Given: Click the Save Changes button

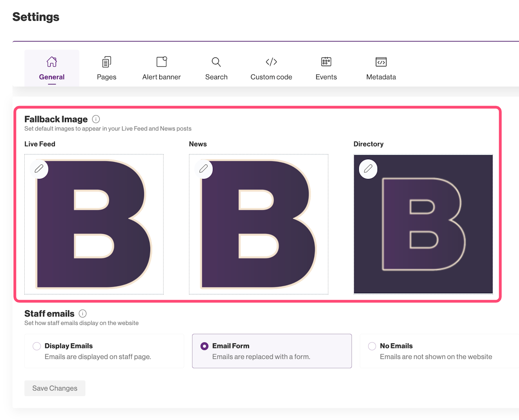Looking at the screenshot, I should click(55, 388).
